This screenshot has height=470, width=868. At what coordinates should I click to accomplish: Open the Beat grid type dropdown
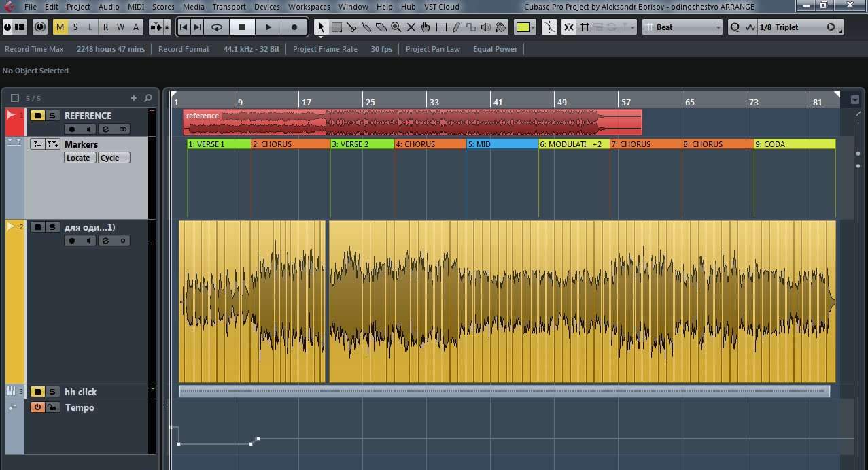pos(718,27)
